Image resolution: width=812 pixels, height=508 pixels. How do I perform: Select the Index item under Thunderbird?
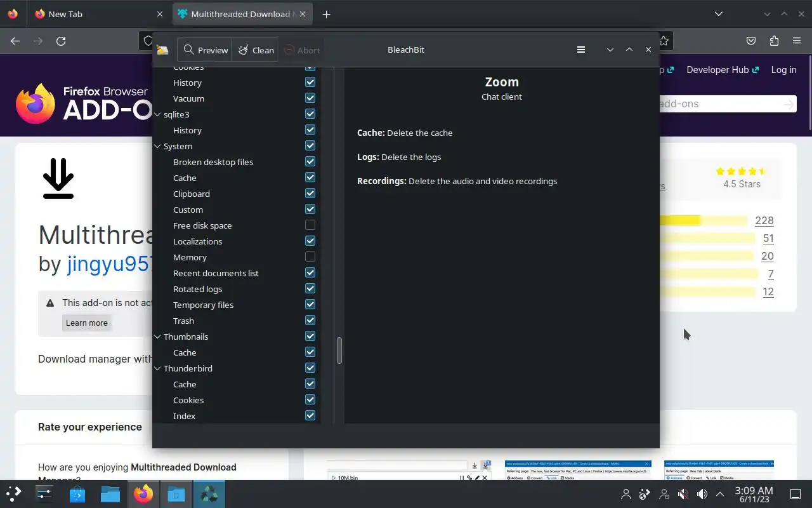coord(185,416)
